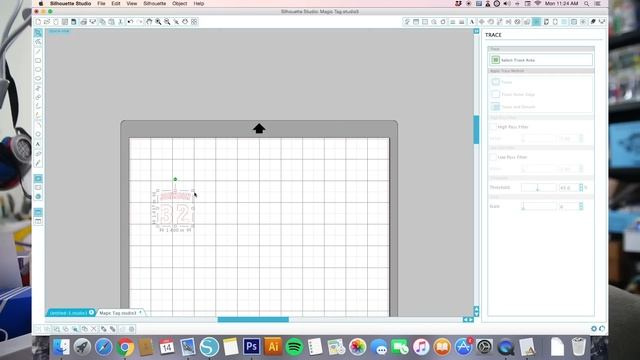Click the Threshold slider track
This screenshot has height=360, width=640.
click(x=539, y=188)
